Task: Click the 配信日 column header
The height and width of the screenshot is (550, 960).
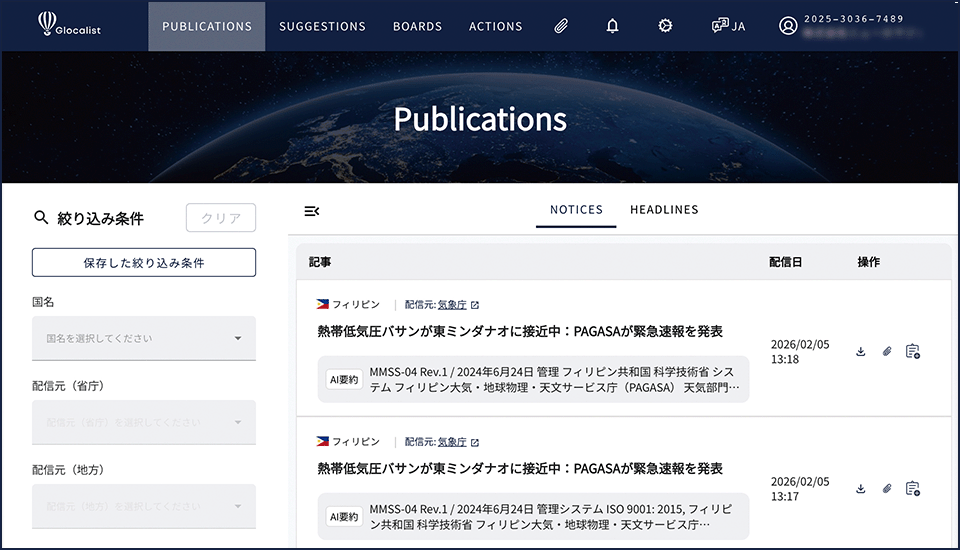Action: pos(786,262)
